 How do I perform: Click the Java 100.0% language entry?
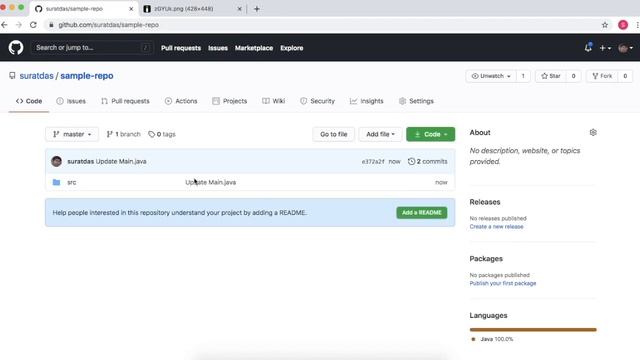(492, 339)
